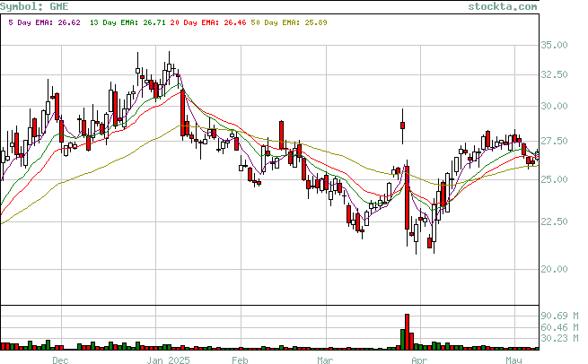588x364 pixels.
Task: Click the 'Symbol: GME' title text
Action: click(34, 6)
